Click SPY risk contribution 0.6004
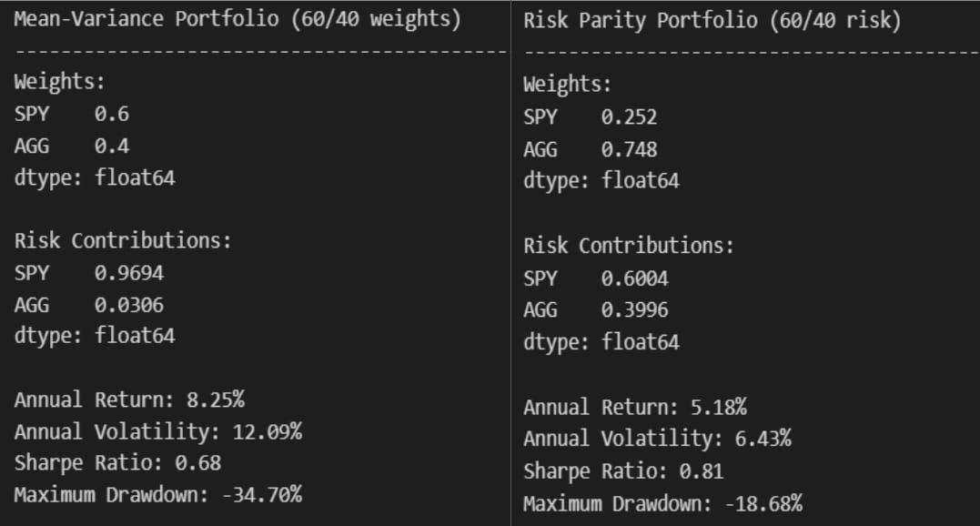Screen dimensions: 980x526 click(x=634, y=278)
